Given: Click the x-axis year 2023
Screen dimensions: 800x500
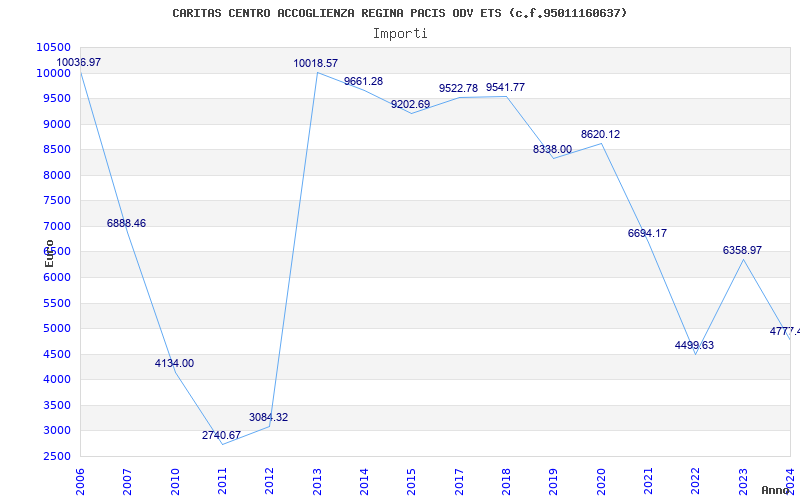Looking at the screenshot, I should coord(743,482).
